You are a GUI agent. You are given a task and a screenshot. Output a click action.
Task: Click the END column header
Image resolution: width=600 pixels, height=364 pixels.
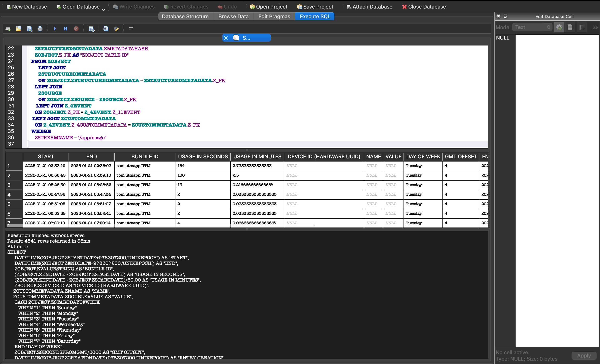point(92,157)
